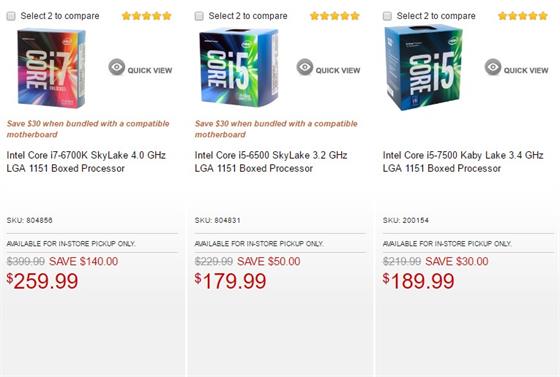
Task: Click the i7-6700K bundle savings offer text
Action: (88, 129)
